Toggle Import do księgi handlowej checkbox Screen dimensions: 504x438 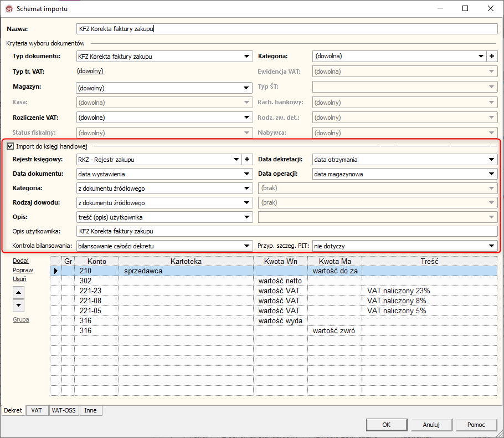click(x=11, y=146)
